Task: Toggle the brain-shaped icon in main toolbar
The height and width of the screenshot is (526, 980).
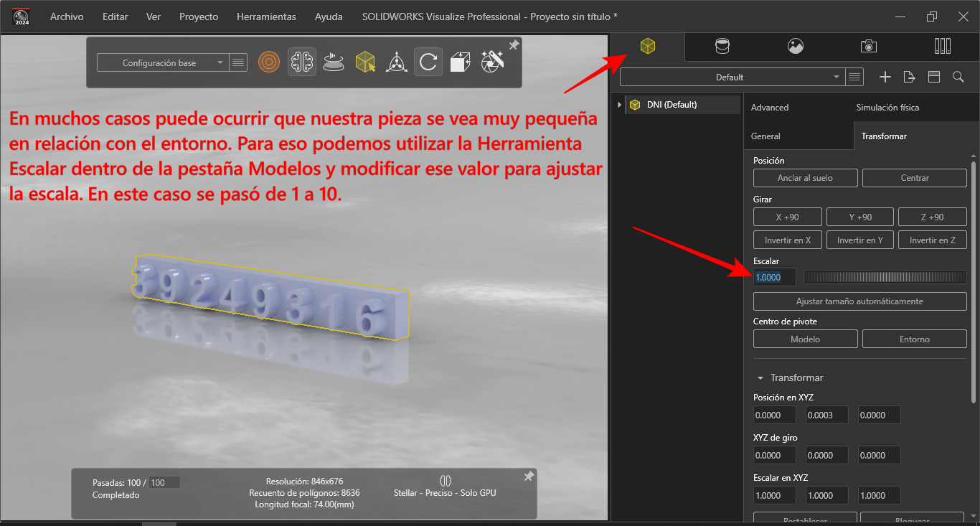Action: point(302,62)
